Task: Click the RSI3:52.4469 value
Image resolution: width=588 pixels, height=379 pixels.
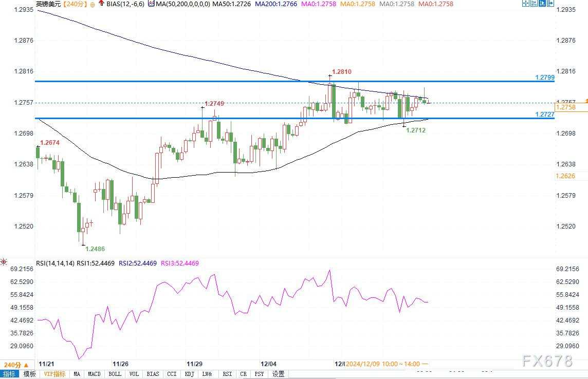Action: click(179, 263)
